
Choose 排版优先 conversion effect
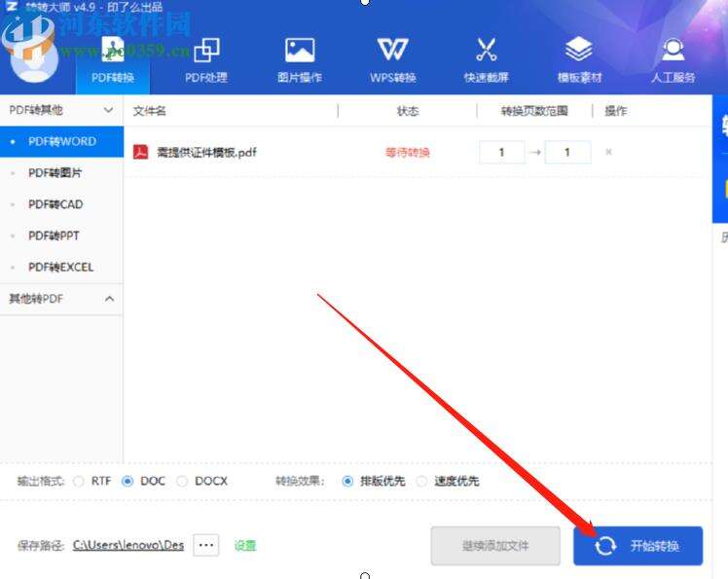point(347,481)
